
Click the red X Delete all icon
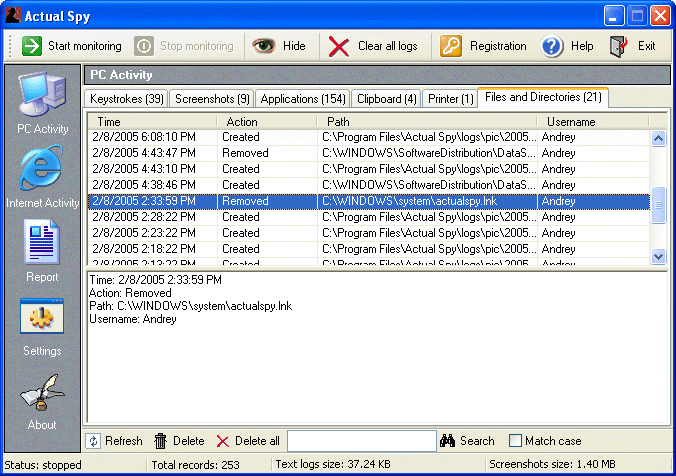[222, 441]
